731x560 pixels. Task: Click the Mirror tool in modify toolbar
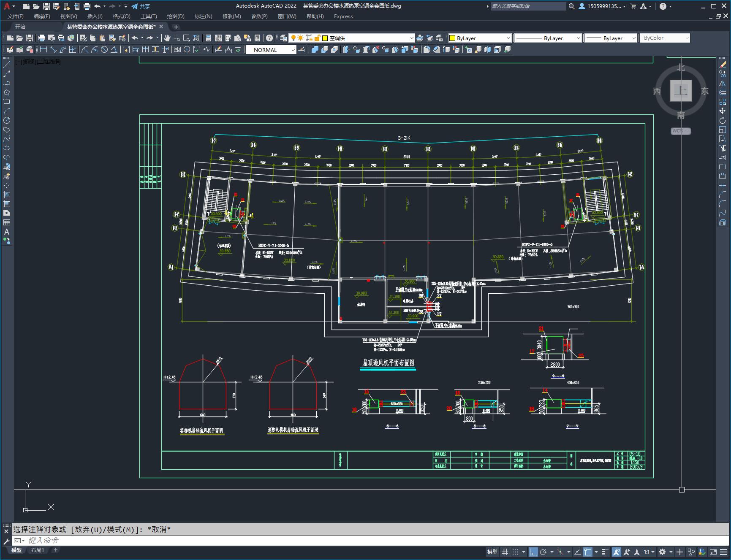click(x=723, y=83)
